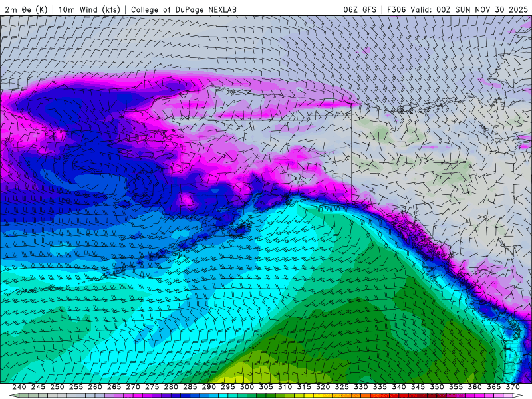Click the 325 colorbar scale label
The image size is (532, 399).
click(342, 387)
